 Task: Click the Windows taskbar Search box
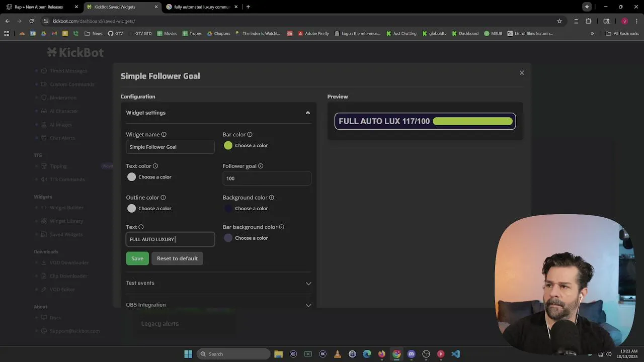pos(233,354)
